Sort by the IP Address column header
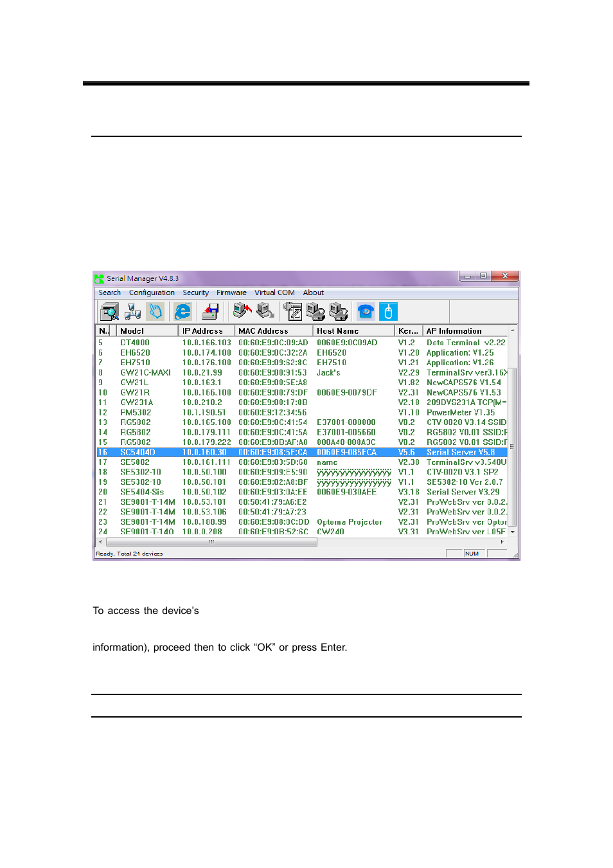 (x=206, y=330)
